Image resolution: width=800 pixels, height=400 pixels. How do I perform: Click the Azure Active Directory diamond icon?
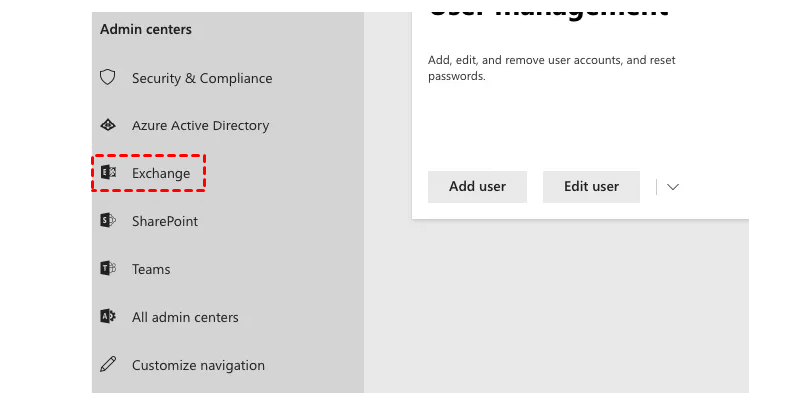[109, 126]
